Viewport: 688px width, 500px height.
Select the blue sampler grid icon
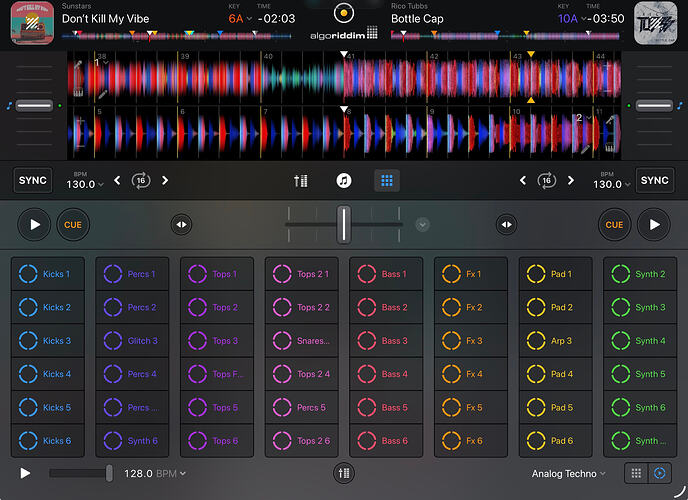click(x=387, y=181)
